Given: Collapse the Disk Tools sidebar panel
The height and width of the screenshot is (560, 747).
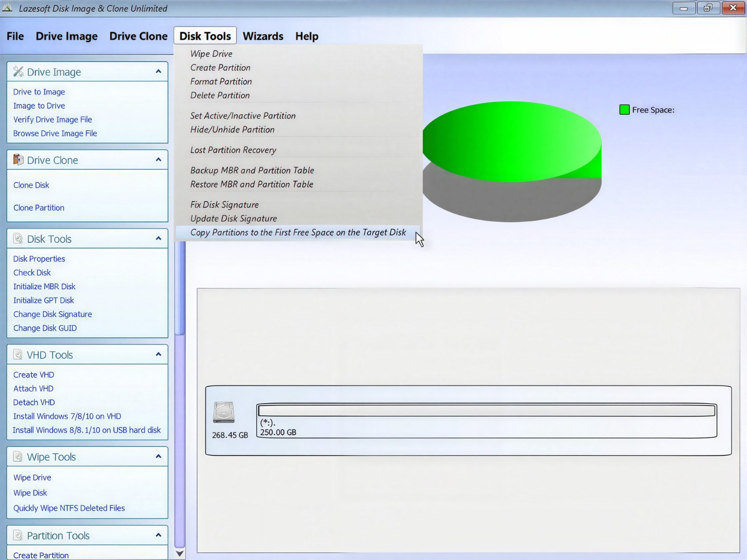Looking at the screenshot, I should (x=158, y=238).
